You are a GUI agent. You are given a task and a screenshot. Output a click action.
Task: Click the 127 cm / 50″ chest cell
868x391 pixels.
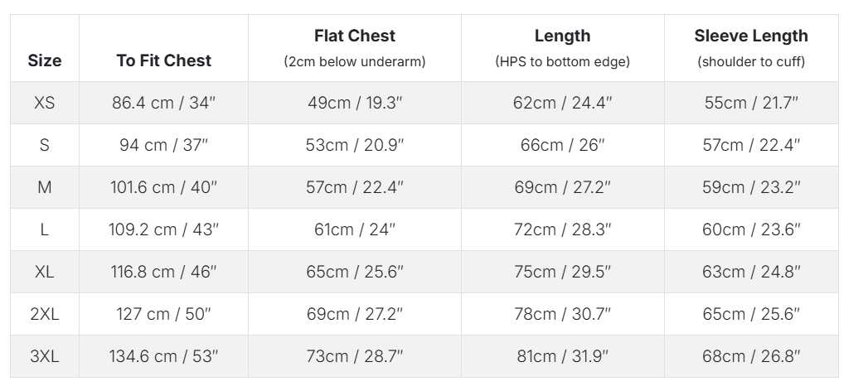click(x=164, y=314)
